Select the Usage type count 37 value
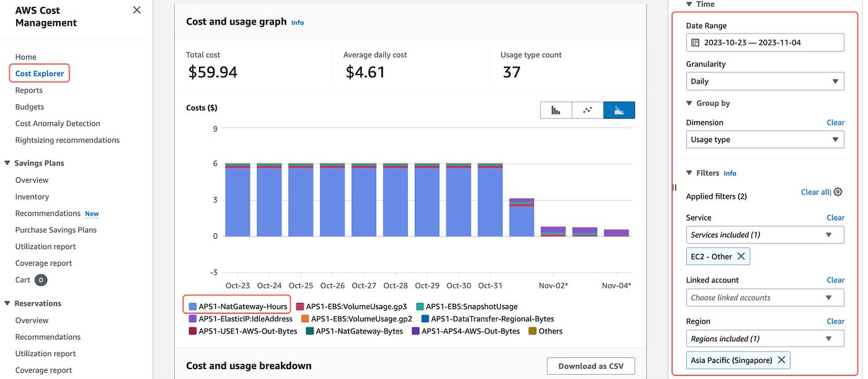Viewport: 868px width, 379px height. coord(511,72)
